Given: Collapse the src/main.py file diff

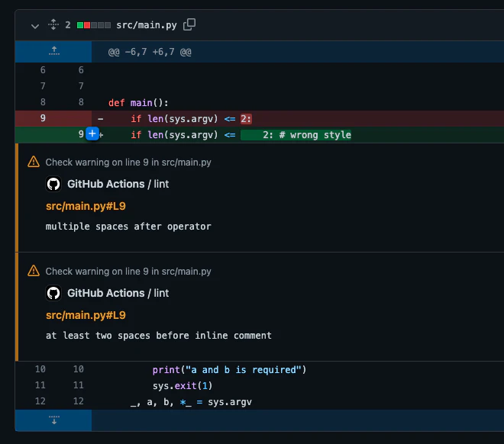Looking at the screenshot, I should click(35, 26).
